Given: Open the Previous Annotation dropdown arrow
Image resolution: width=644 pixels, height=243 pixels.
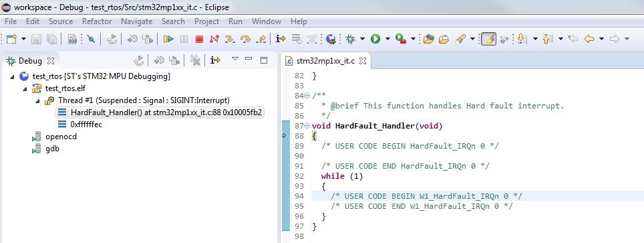Looking at the screenshot, I should [560, 39].
